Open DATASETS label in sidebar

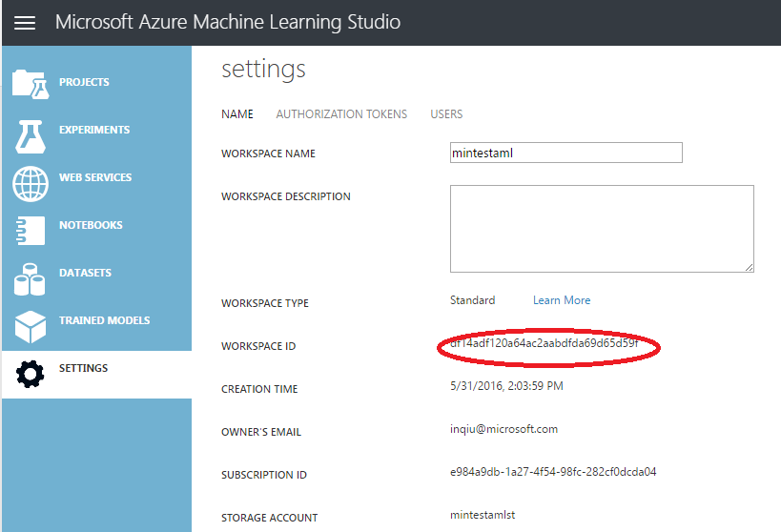[x=85, y=273]
